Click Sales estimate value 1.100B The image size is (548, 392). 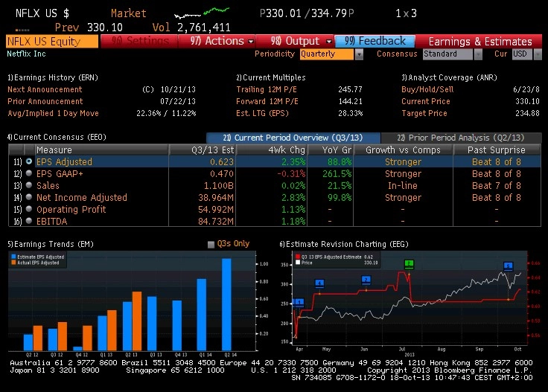coord(219,185)
